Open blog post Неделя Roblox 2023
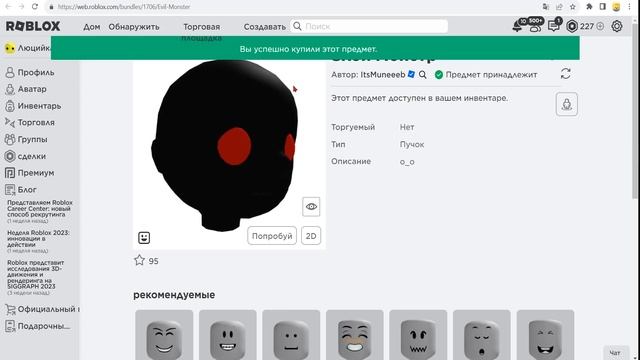640x360 pixels. tap(38, 239)
